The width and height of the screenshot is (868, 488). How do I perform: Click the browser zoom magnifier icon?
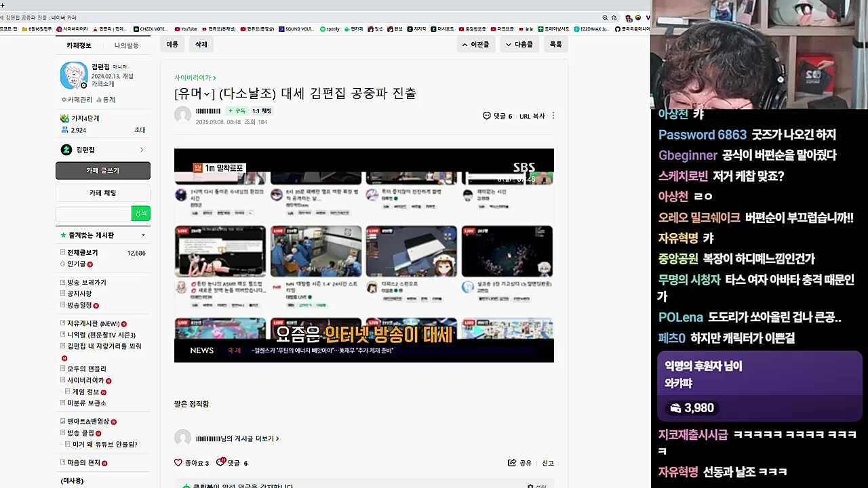pyautogui.click(x=605, y=18)
